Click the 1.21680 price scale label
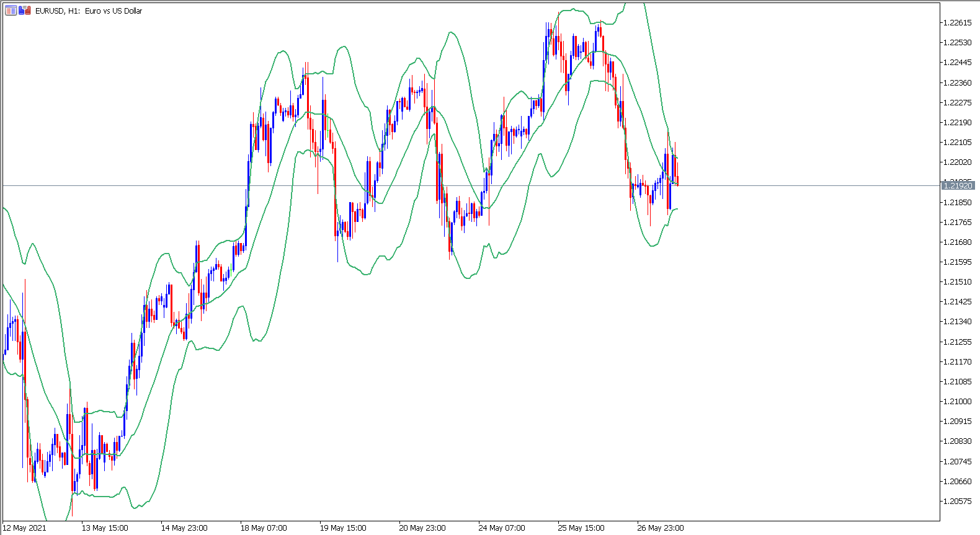980x535 pixels. [x=957, y=242]
